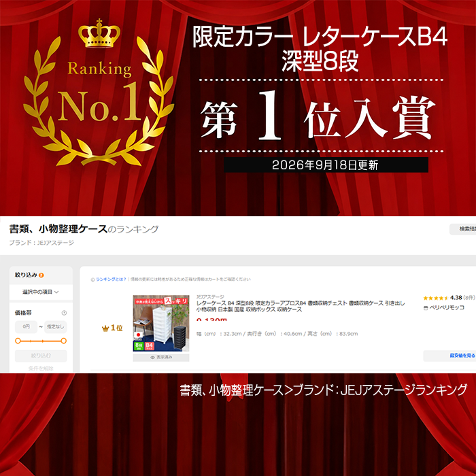Expand the 選択中の項目 dropdown
476x476 pixels.
point(41,292)
